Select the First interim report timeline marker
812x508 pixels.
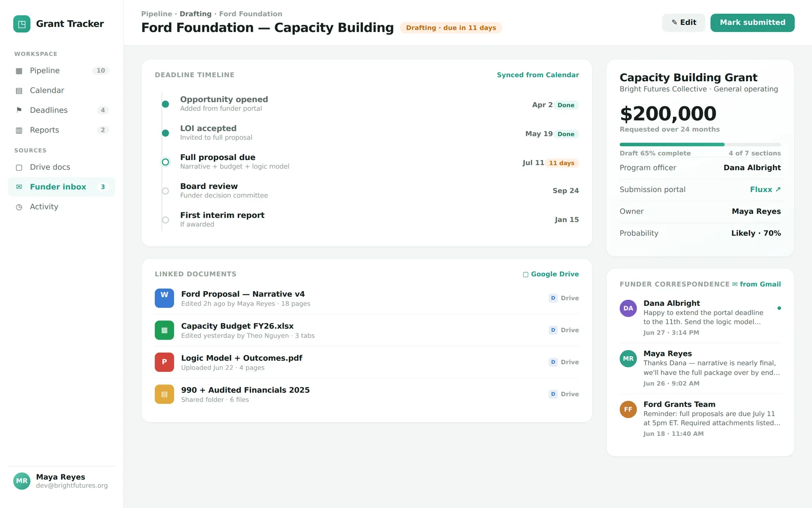[x=165, y=220]
